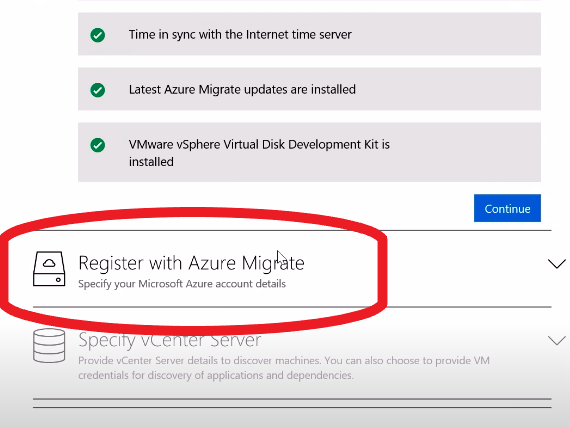Open the Register with Azure Migrate heading

(x=191, y=263)
